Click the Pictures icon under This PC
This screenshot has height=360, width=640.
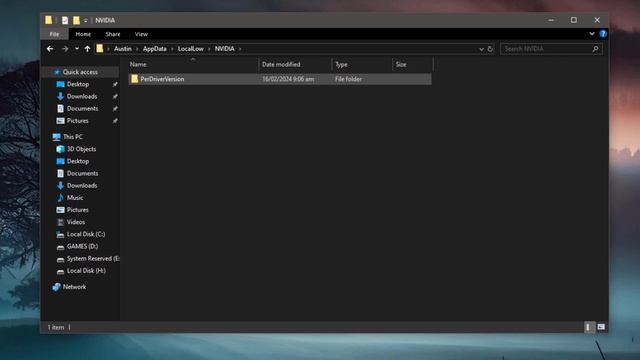point(60,210)
